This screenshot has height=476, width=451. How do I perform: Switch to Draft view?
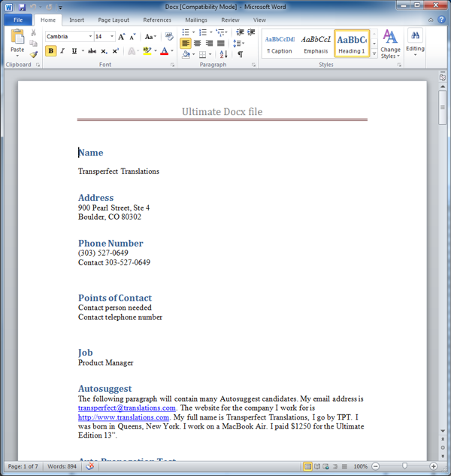[344, 466]
